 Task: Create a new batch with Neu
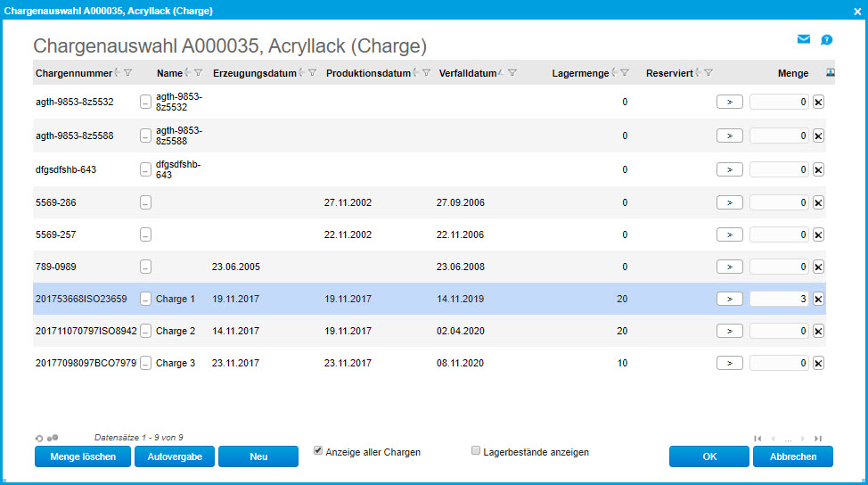258,456
